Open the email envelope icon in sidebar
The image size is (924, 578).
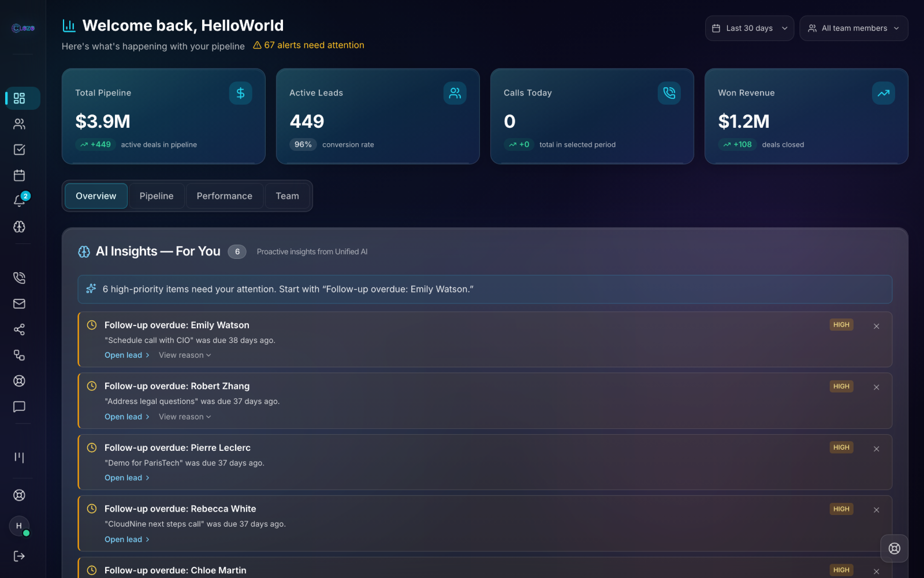pyautogui.click(x=19, y=303)
